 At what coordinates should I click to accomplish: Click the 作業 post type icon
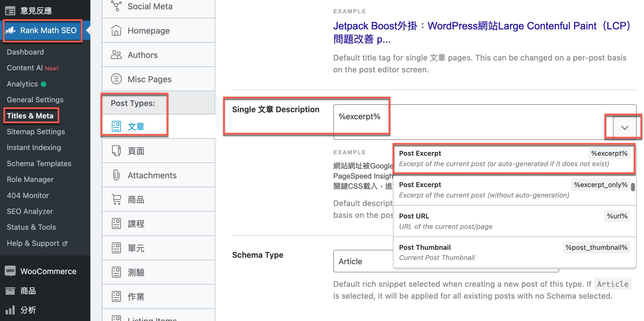click(x=116, y=297)
